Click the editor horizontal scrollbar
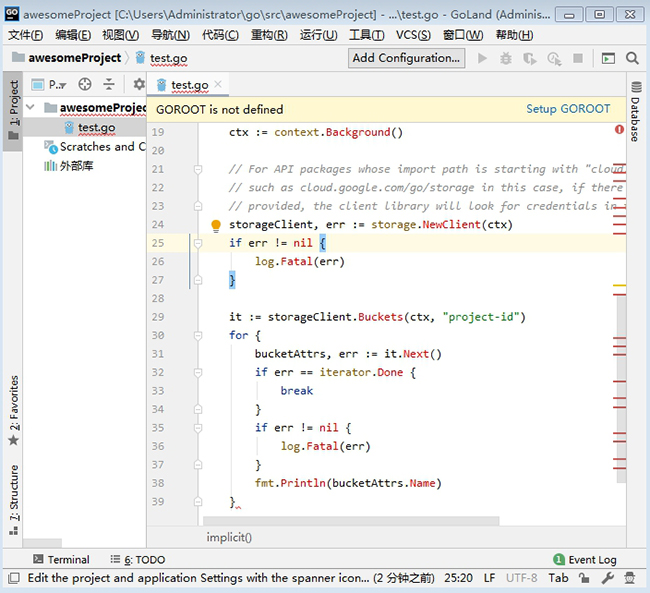 pyautogui.click(x=351, y=521)
